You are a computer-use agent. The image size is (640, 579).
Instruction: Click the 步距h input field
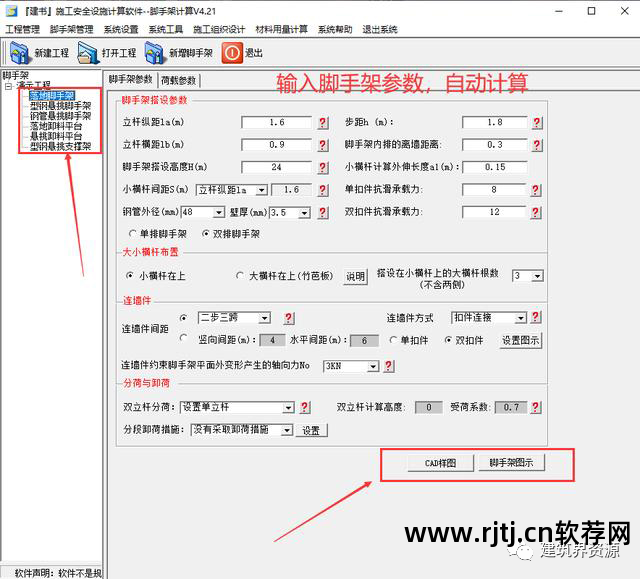495,122
